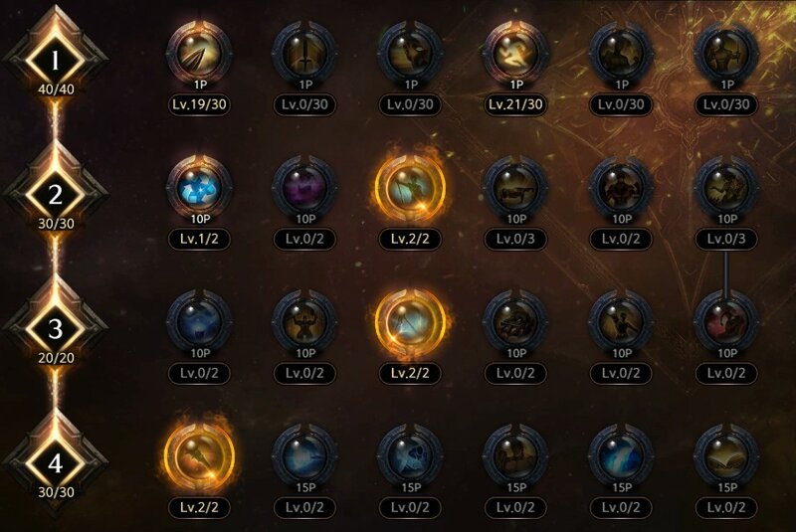Select the blue skull skill in tier 4

(x=410, y=456)
